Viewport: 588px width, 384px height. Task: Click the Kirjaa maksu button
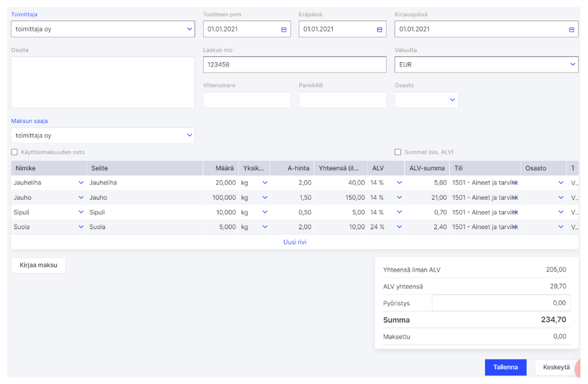38,265
